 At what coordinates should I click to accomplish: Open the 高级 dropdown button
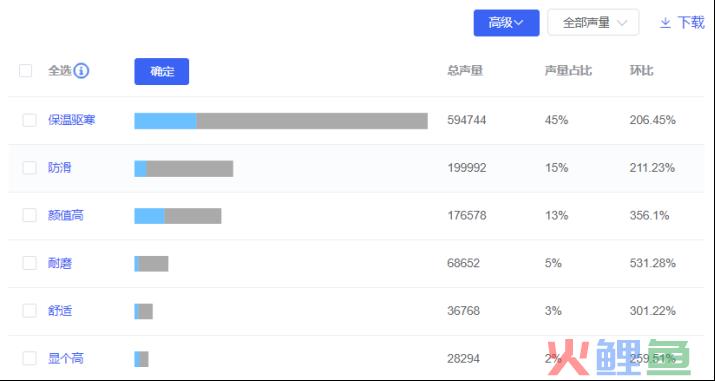click(x=506, y=23)
